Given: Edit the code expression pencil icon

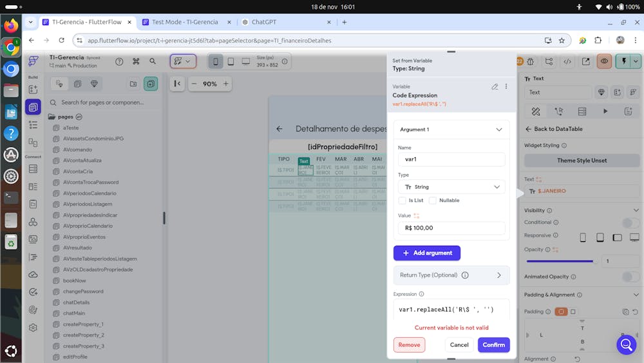Looking at the screenshot, I should (495, 87).
